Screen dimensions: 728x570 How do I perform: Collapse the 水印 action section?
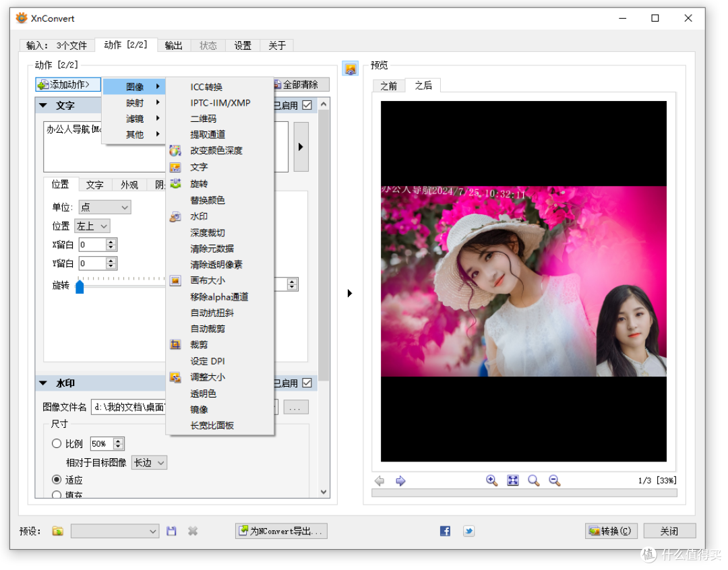(x=43, y=383)
